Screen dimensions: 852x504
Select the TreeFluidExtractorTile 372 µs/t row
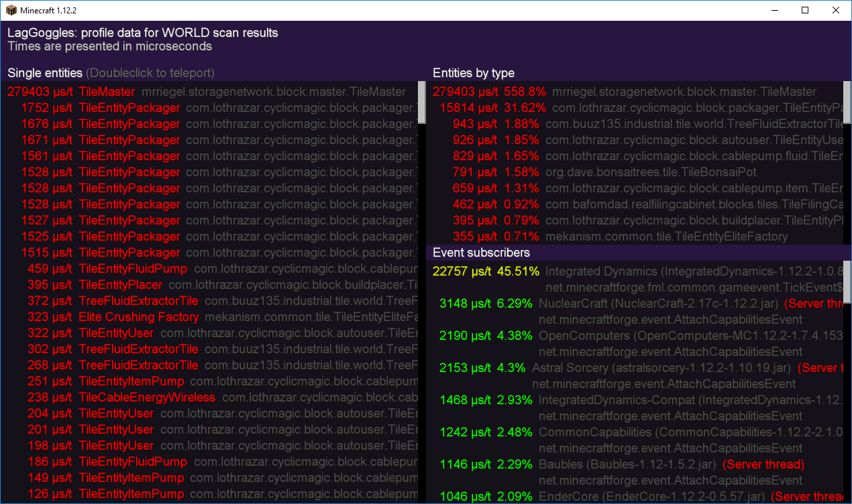pyautogui.click(x=209, y=301)
